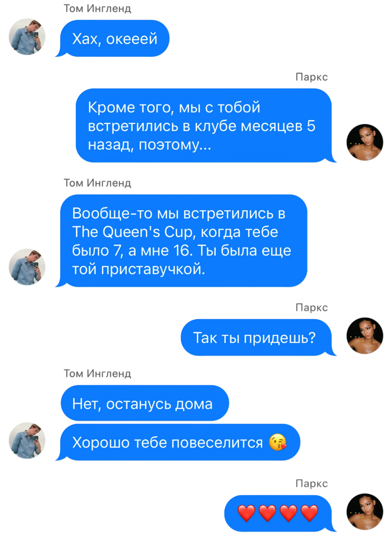Tap Tom's avatar beside "Хорошо тебе повеселится" message
Screen dimensions: 392x540
pos(27,441)
